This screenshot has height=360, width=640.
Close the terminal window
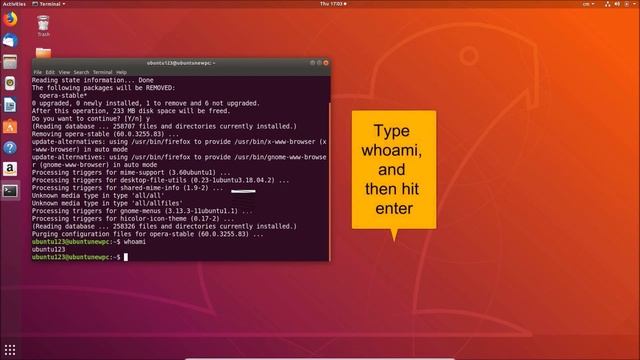point(326,63)
